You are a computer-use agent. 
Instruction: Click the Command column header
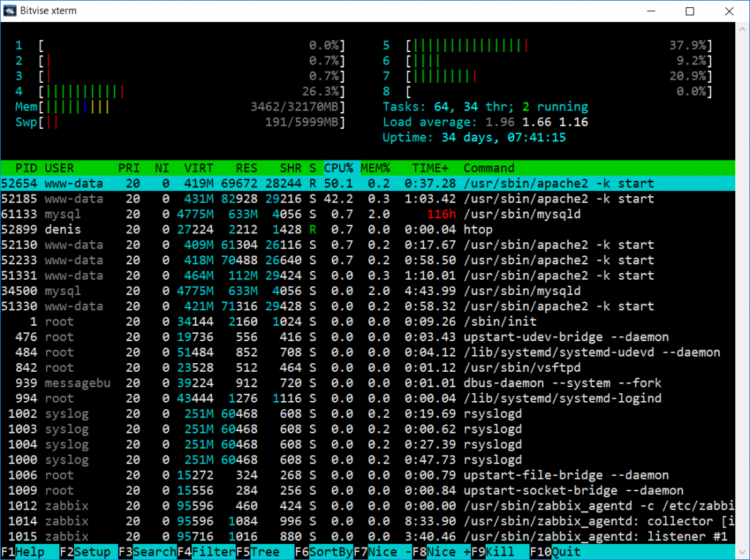click(x=489, y=168)
